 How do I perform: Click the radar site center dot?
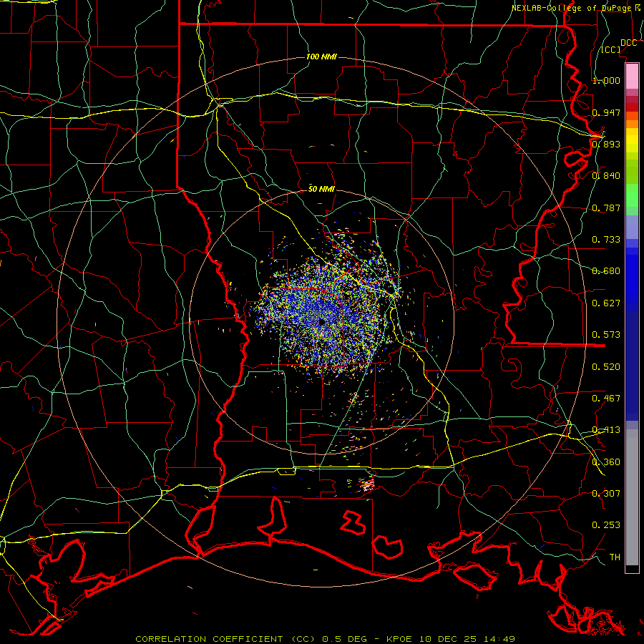(322, 323)
